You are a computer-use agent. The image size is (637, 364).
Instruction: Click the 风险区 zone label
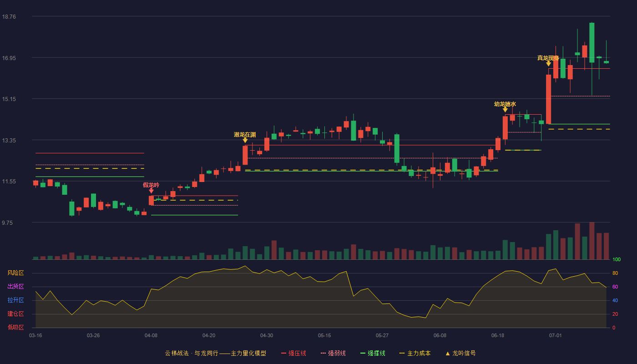16,273
